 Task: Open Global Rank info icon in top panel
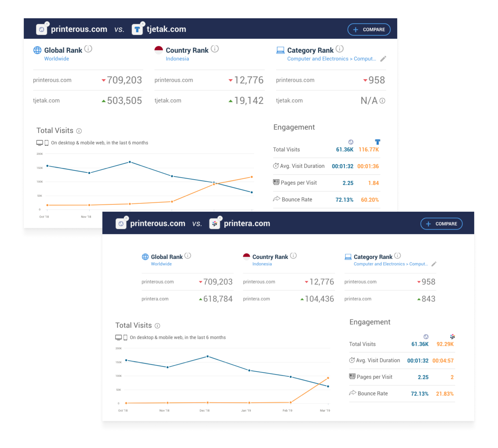88,49
